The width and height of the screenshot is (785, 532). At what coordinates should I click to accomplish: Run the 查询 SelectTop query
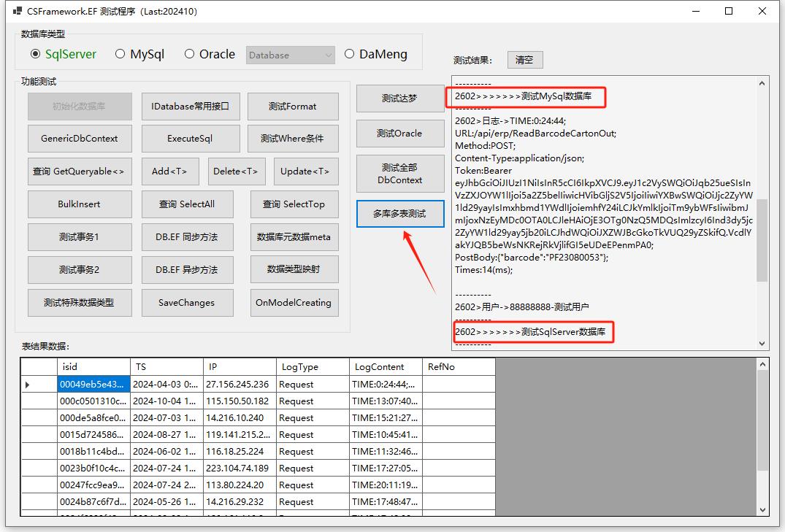pos(294,204)
